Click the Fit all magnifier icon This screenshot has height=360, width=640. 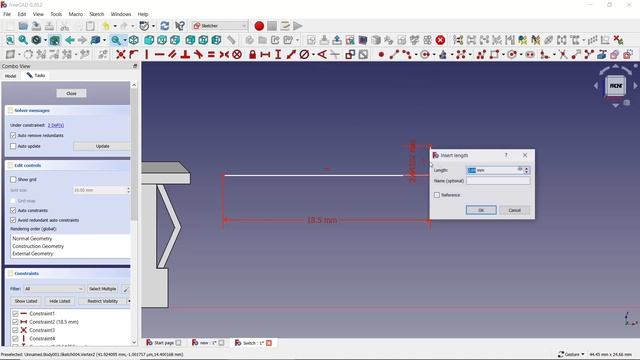click(x=10, y=40)
